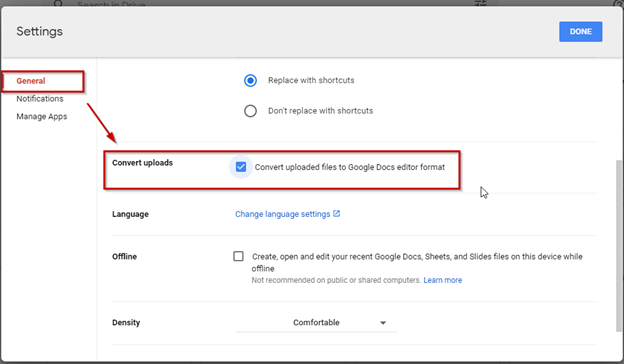
Task: Enable the Offline checkbox
Action: click(x=238, y=256)
